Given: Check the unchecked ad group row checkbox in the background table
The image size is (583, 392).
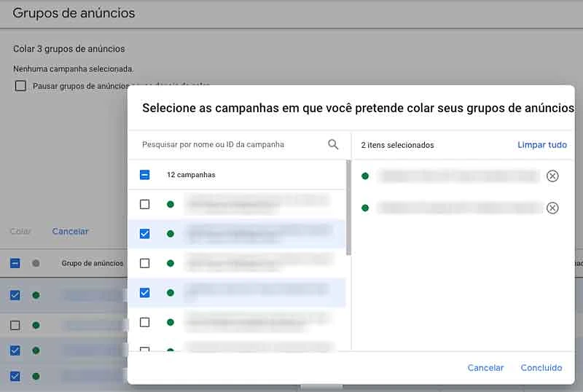Looking at the screenshot, I should point(15,326).
